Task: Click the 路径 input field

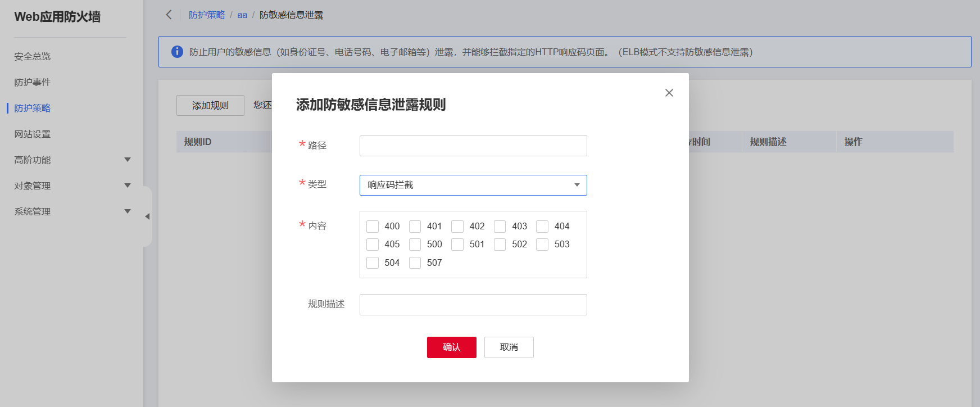Action: click(473, 146)
